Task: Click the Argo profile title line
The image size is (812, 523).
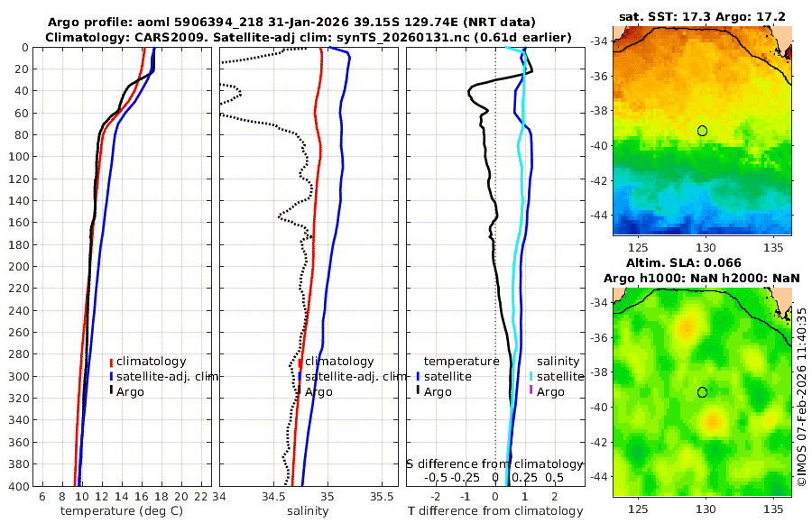Action: 291,23
